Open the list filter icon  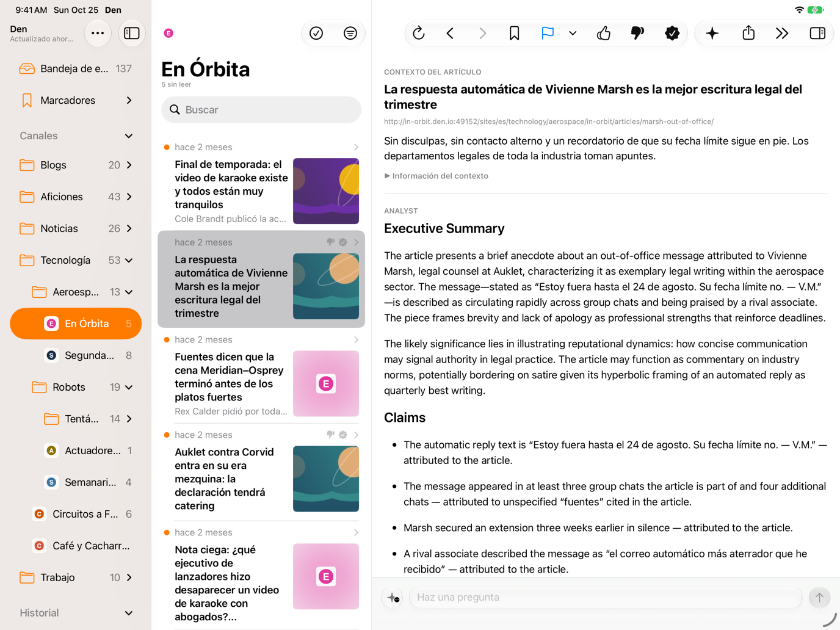click(x=350, y=33)
